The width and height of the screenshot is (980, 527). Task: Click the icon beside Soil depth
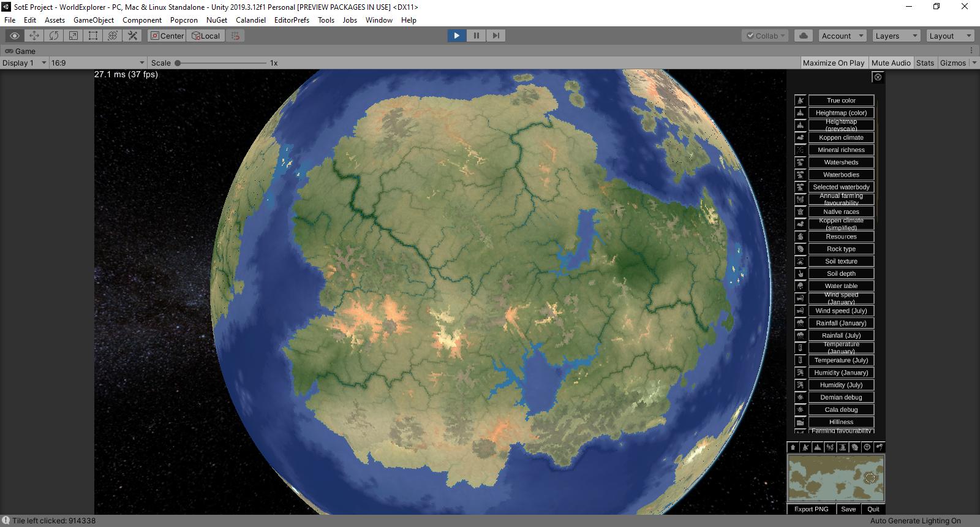point(801,273)
